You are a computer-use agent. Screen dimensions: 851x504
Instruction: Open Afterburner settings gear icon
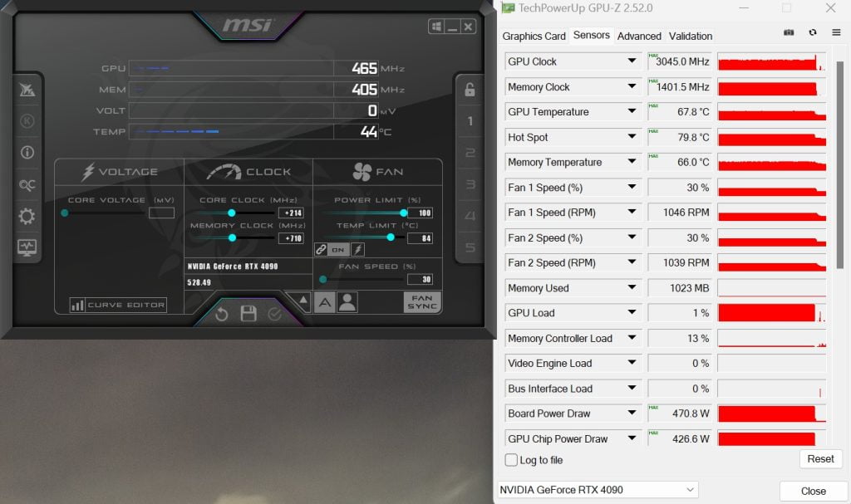(27, 217)
